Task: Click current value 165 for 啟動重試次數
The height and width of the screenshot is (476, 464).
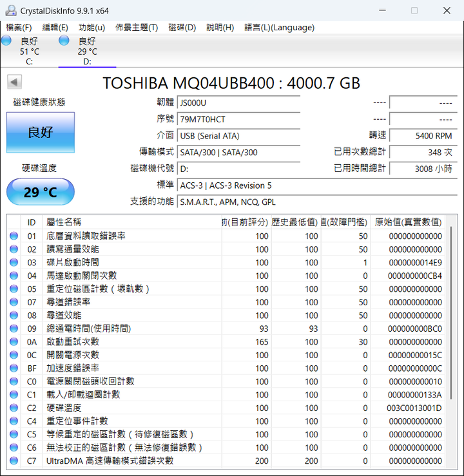Action: click(x=262, y=341)
